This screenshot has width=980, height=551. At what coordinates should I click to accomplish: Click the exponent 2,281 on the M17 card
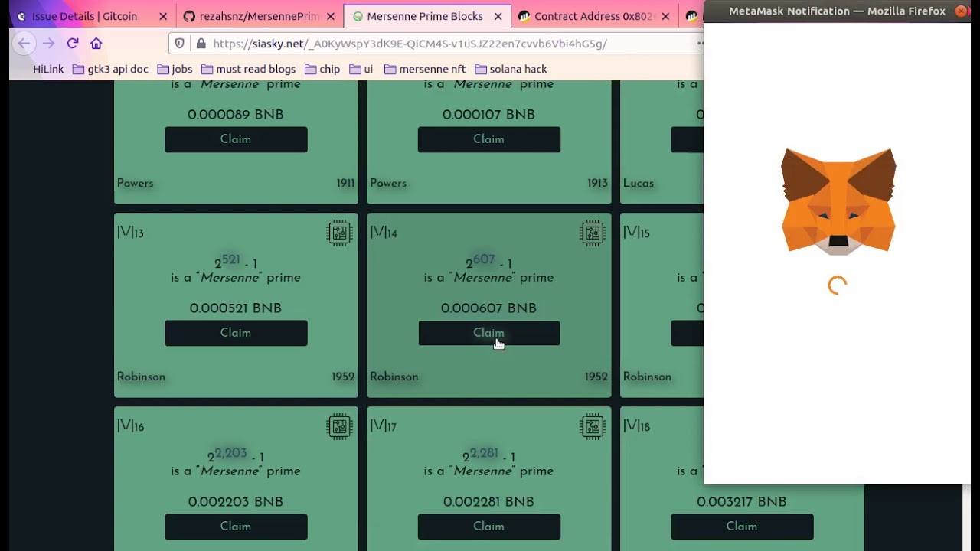coord(484,453)
